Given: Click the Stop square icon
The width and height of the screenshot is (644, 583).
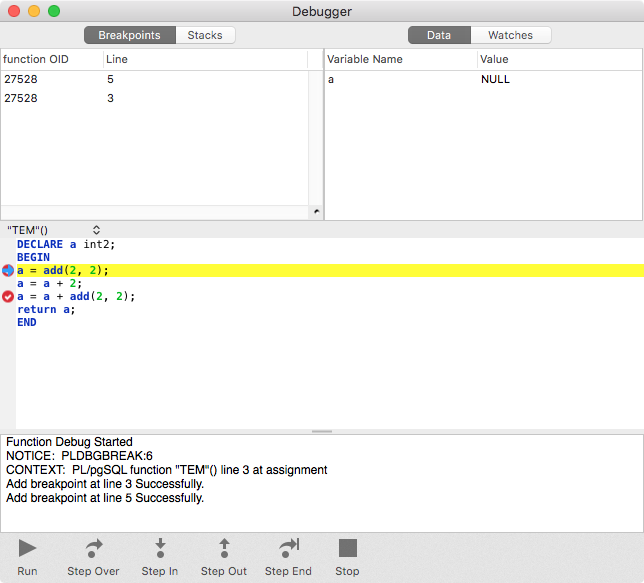Looking at the screenshot, I should pos(348,548).
